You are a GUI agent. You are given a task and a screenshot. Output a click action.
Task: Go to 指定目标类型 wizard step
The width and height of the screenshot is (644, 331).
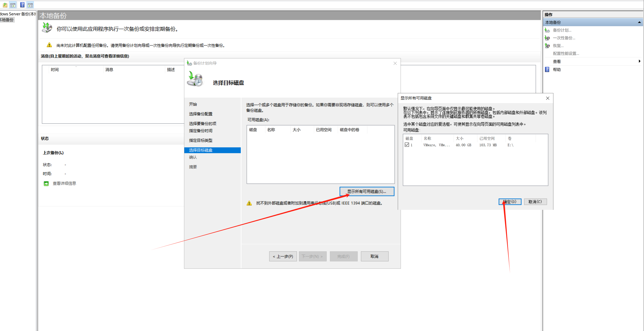[x=201, y=140]
